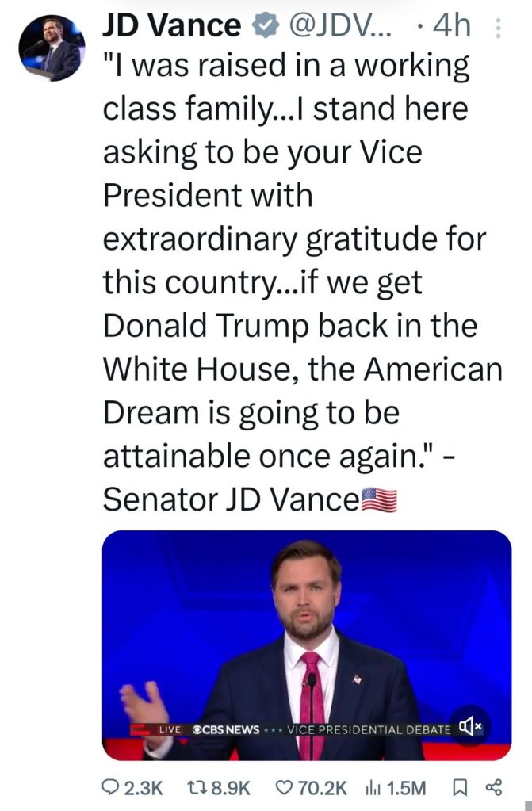This screenshot has height=811, width=532.
Task: Click the 2.3K replies count
Action: pos(145,787)
